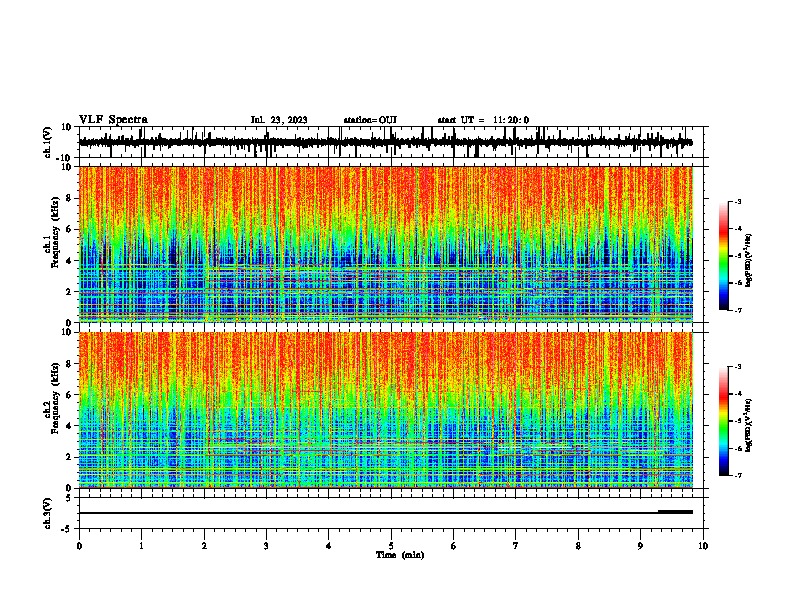The width and height of the screenshot is (792, 612).
Task: Click the "Time (min)" axis label
Action: tap(400, 555)
